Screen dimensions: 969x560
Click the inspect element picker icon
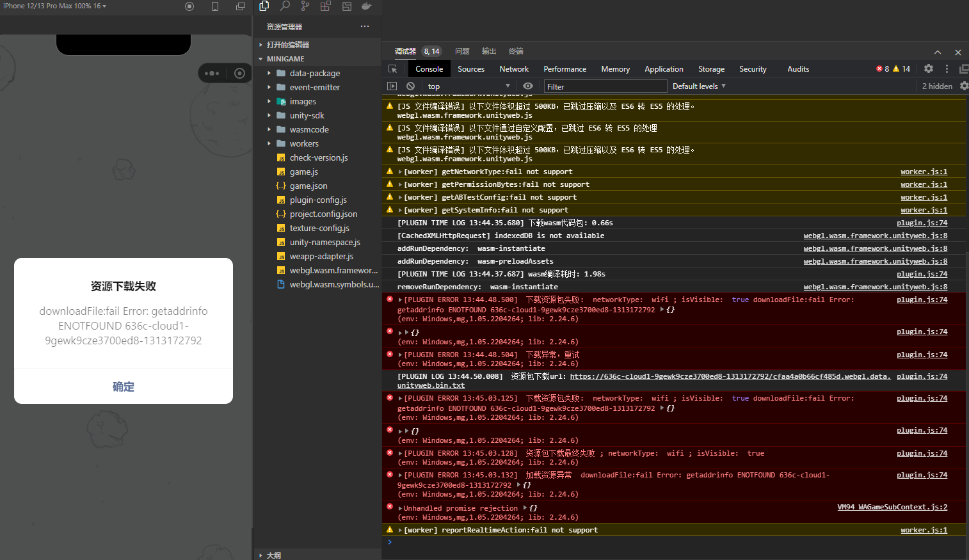pyautogui.click(x=393, y=68)
